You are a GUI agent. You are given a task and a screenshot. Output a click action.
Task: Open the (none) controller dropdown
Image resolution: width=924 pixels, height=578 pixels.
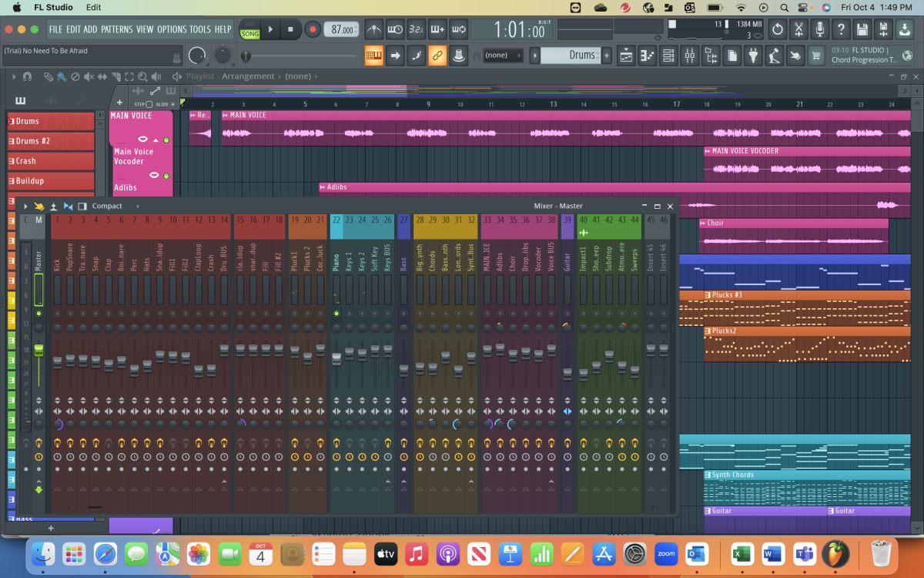(503, 55)
